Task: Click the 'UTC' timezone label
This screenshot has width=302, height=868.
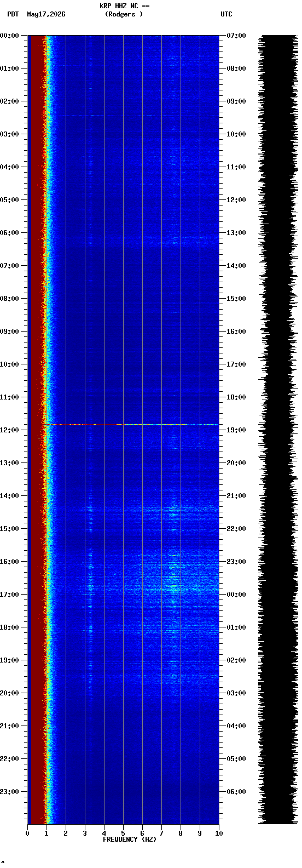Action: 226,14
